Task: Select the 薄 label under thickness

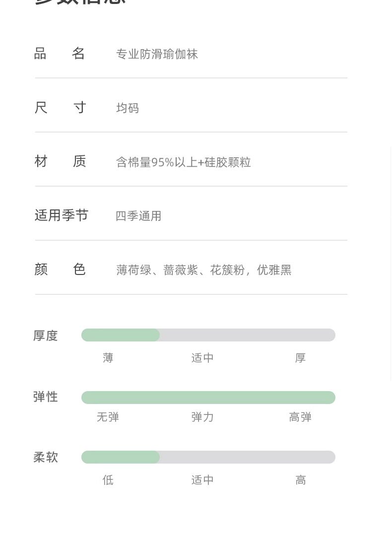Action: (108, 358)
